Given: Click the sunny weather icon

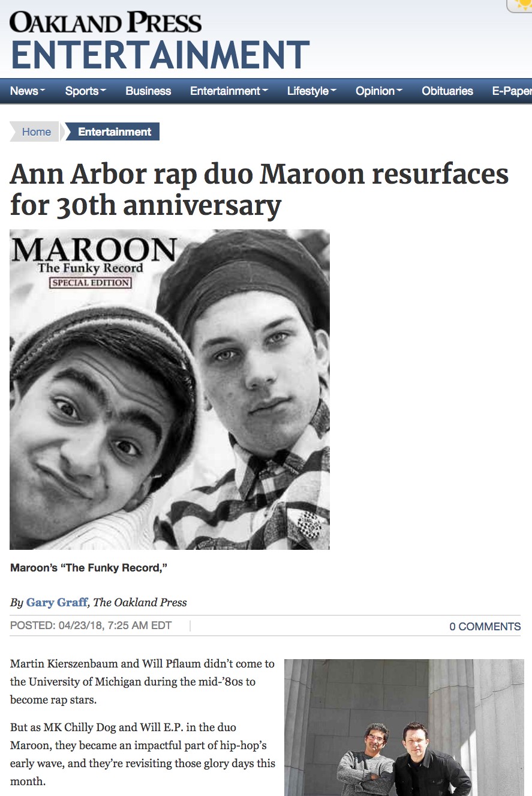Looking at the screenshot, I should tap(521, 5).
